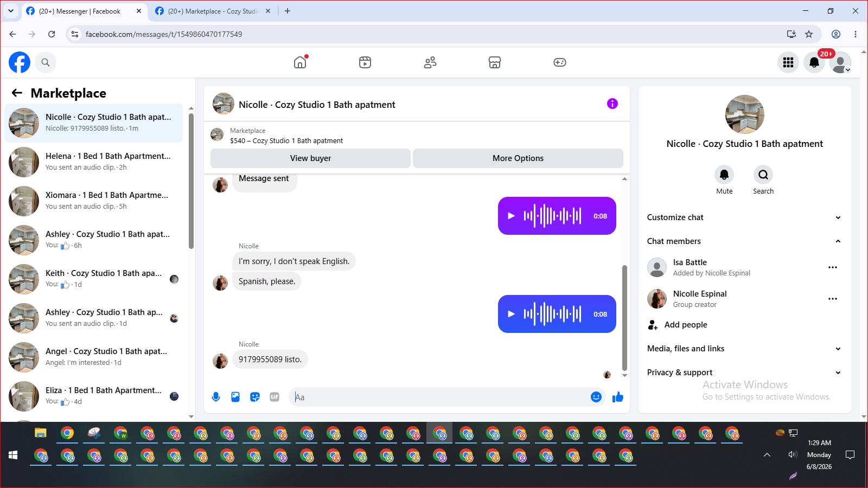Seek within the purple audio waveform
The width and height of the screenshot is (868, 488).
click(x=552, y=216)
